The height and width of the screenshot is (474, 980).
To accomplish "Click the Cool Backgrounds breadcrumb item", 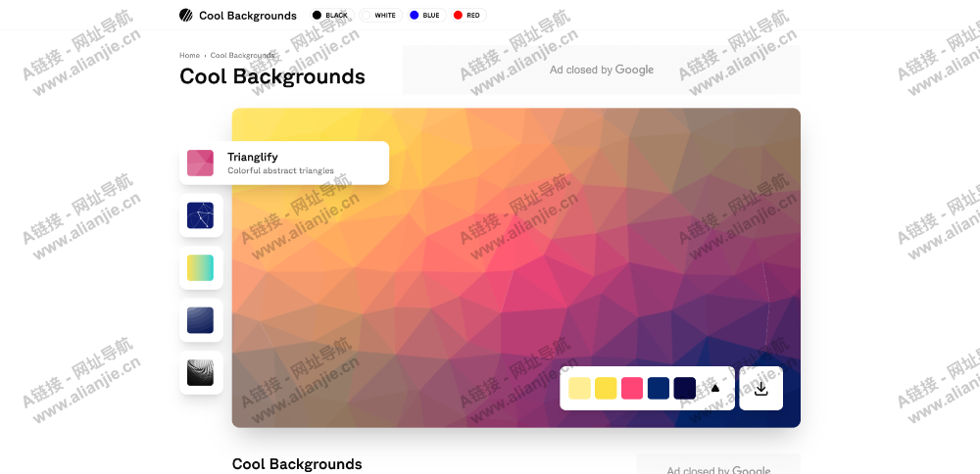I will pos(242,55).
